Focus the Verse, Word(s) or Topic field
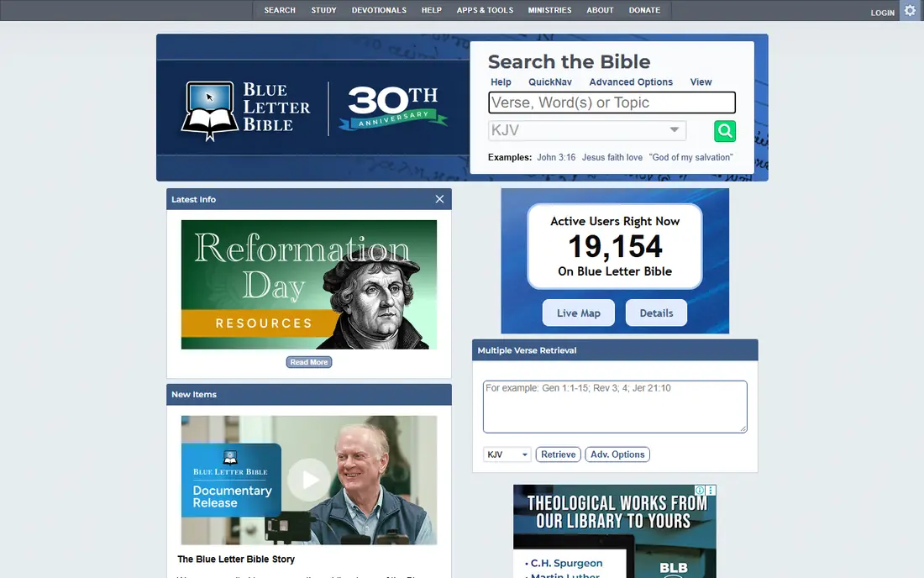Screen dimensions: 924x578 click(x=612, y=102)
